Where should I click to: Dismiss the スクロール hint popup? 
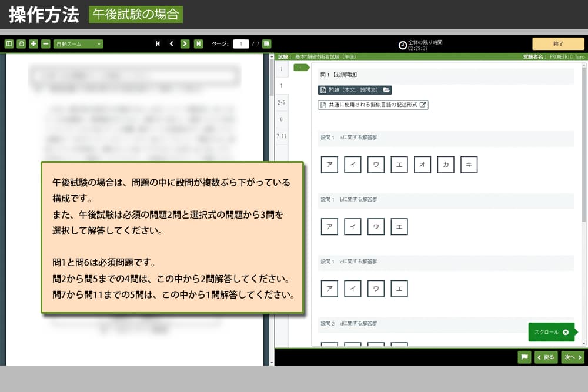[x=566, y=332]
